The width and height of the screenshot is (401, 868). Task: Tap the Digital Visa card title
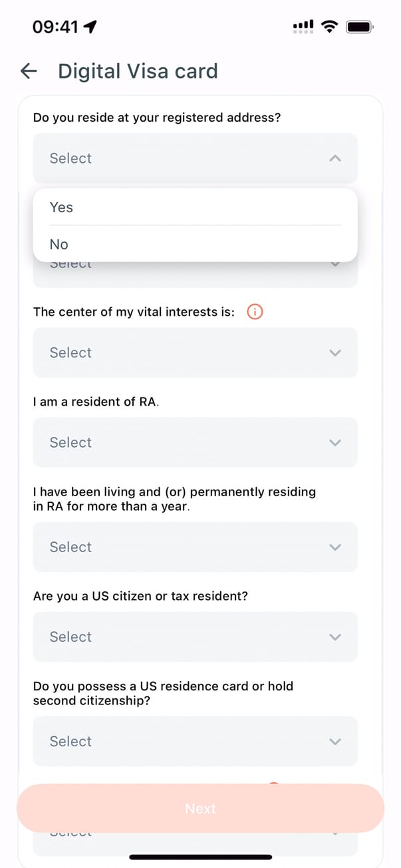click(x=138, y=71)
